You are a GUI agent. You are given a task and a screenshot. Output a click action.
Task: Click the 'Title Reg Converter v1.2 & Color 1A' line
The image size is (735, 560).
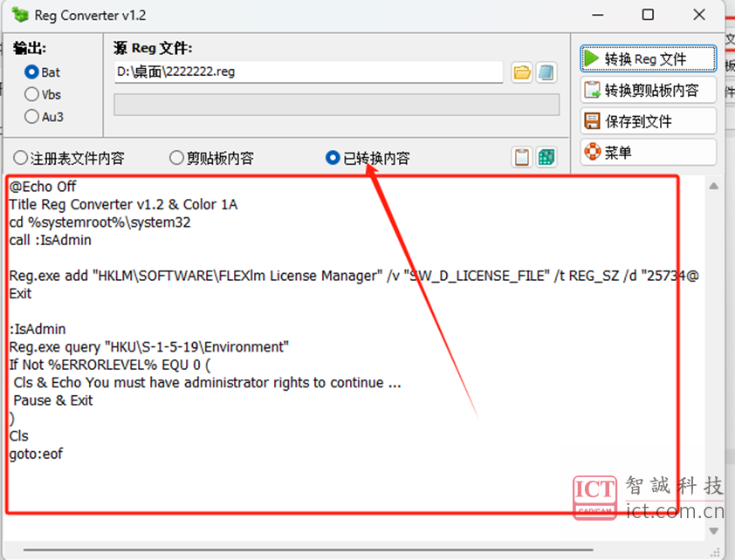tap(123, 204)
